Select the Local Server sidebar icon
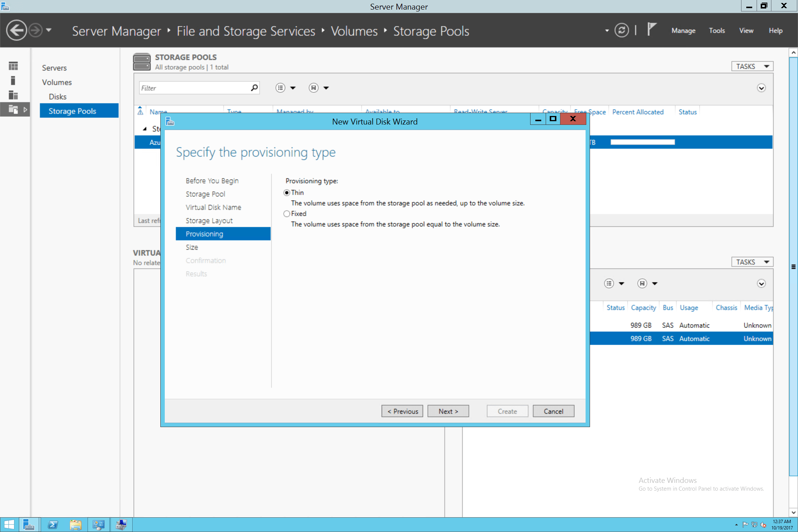798x532 pixels. [13, 80]
